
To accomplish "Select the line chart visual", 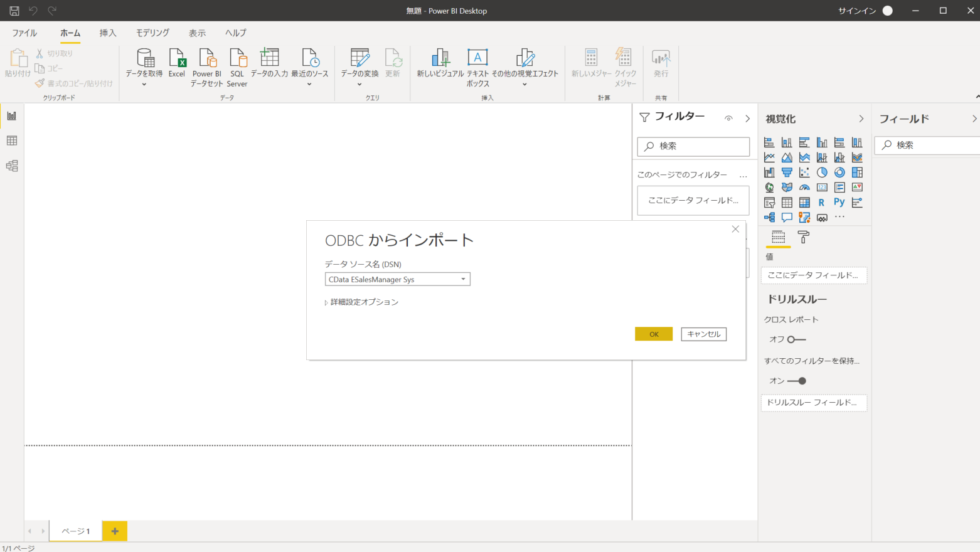I will pyautogui.click(x=769, y=157).
